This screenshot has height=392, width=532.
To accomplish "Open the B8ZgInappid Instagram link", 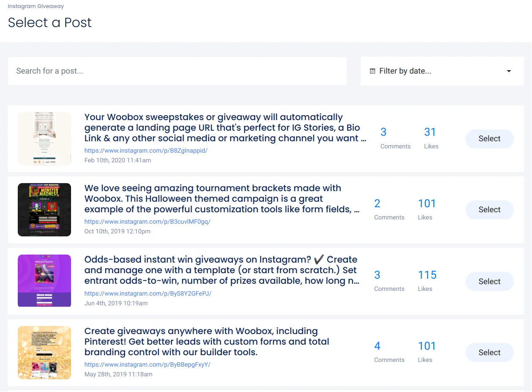I will click(x=146, y=151).
